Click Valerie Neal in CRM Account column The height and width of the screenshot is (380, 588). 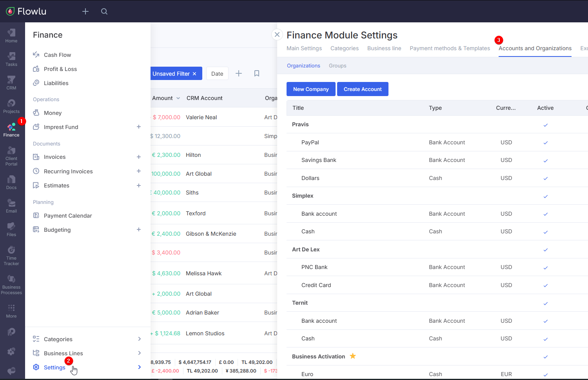click(201, 117)
